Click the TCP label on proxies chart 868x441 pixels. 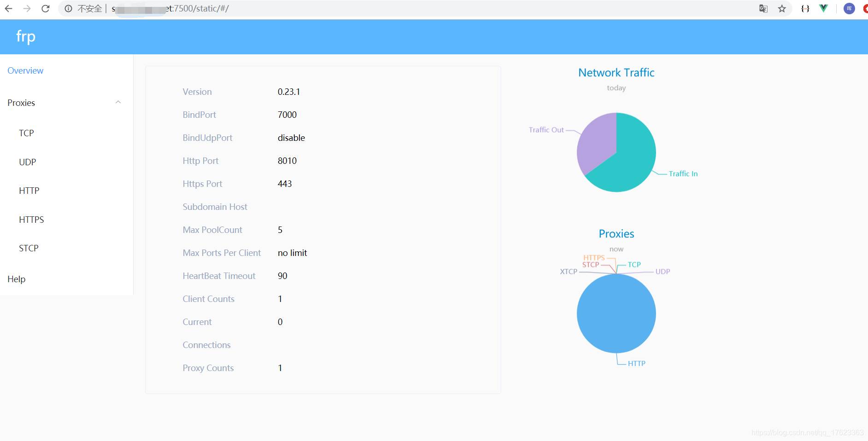pyautogui.click(x=634, y=265)
